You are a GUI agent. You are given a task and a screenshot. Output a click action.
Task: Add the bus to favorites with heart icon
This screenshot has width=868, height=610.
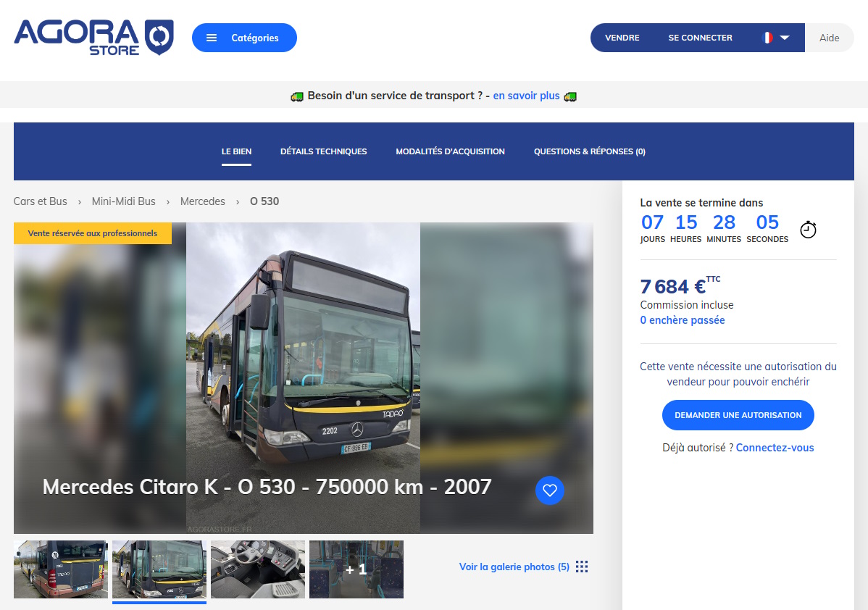tap(550, 490)
